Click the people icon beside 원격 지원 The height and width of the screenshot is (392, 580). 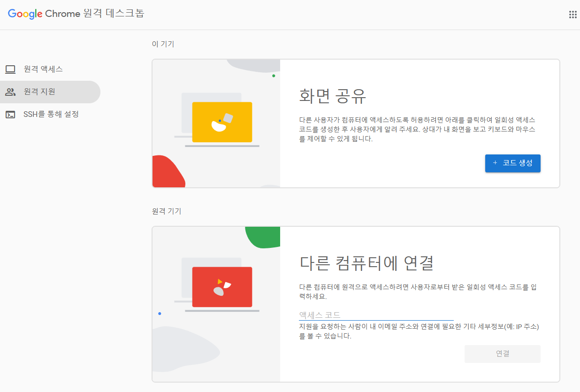coord(10,92)
